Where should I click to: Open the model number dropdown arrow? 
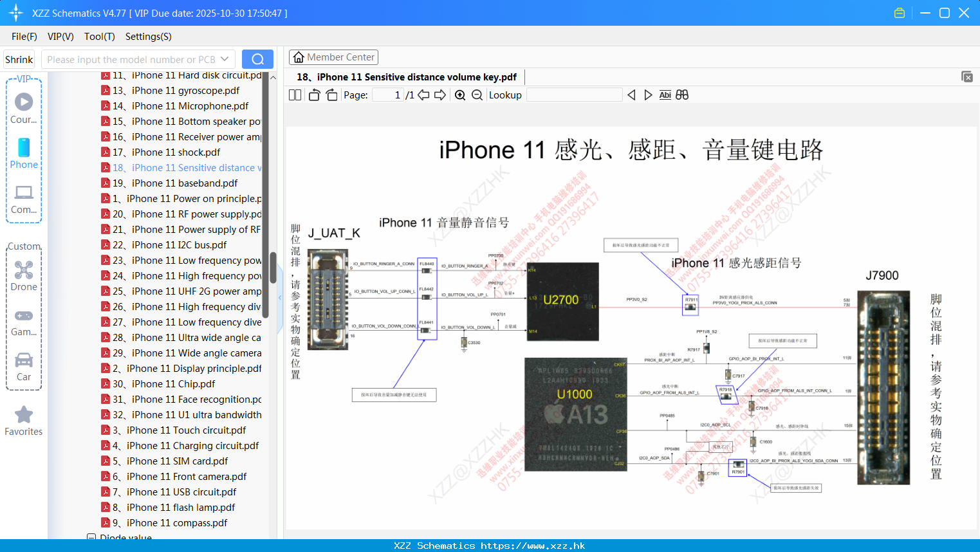tap(225, 59)
